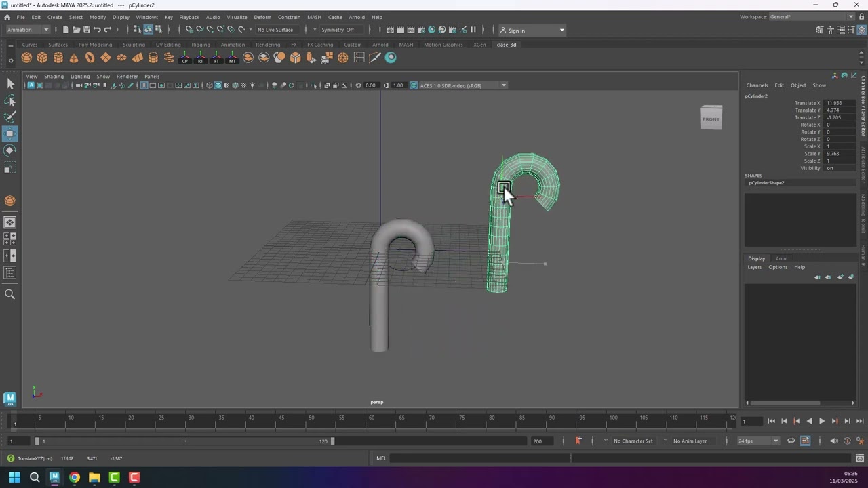Viewport: 868px width, 488px height.
Task: Click the Translate X value field
Action: [x=840, y=103]
